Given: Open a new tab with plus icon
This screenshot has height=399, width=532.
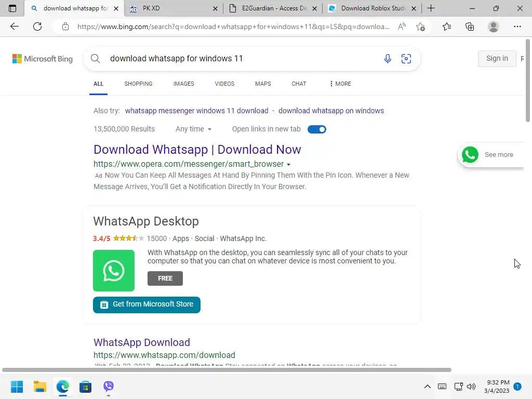Looking at the screenshot, I should pyautogui.click(x=431, y=8).
